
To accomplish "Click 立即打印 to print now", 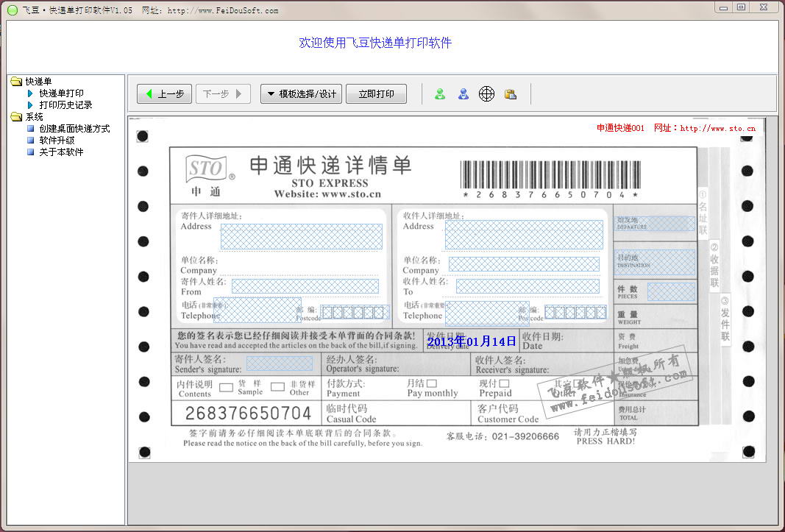I will (376, 93).
